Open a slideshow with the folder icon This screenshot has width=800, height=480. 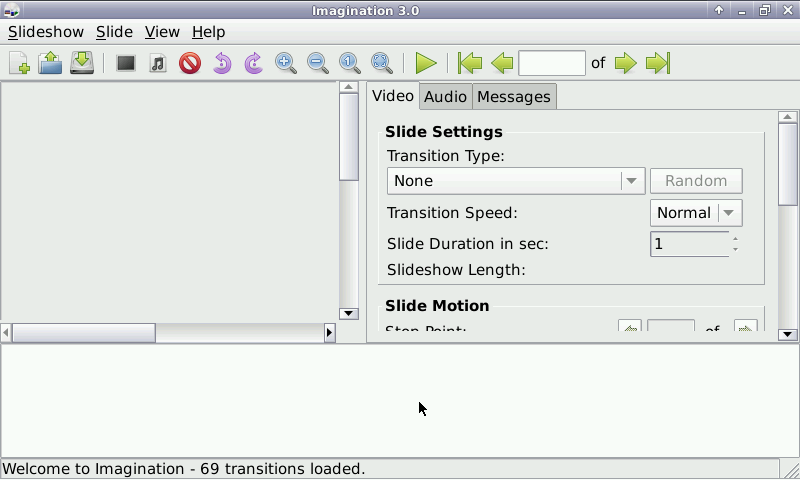[50, 63]
